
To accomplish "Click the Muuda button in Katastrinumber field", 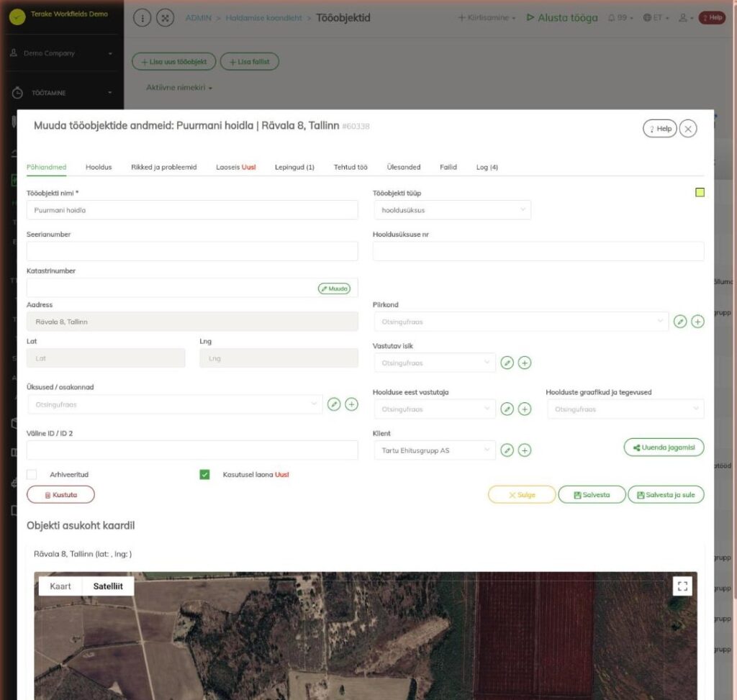I will pyautogui.click(x=334, y=288).
